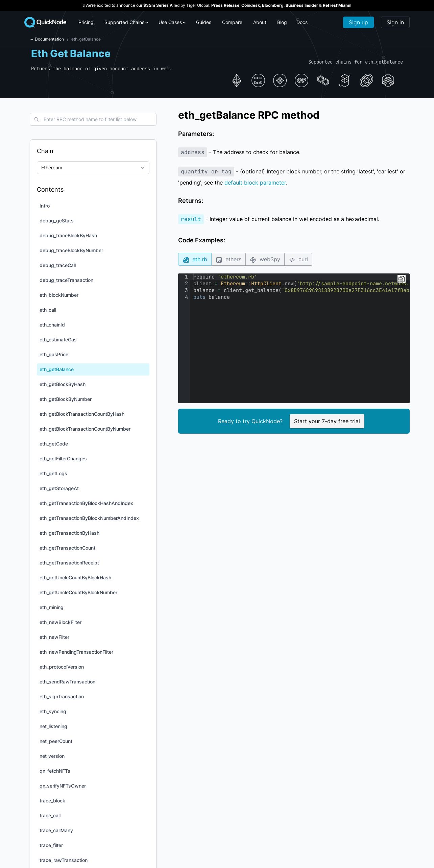434x868 pixels.
Task: Click the Fantom chain icon
Action: tap(345, 80)
